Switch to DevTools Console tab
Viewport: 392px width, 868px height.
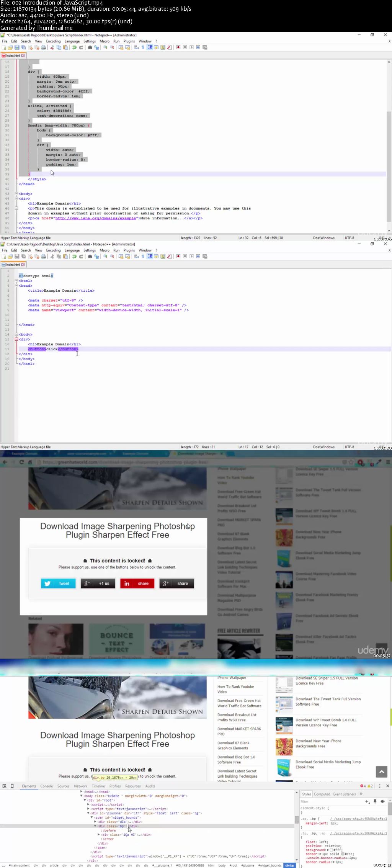[47, 786]
